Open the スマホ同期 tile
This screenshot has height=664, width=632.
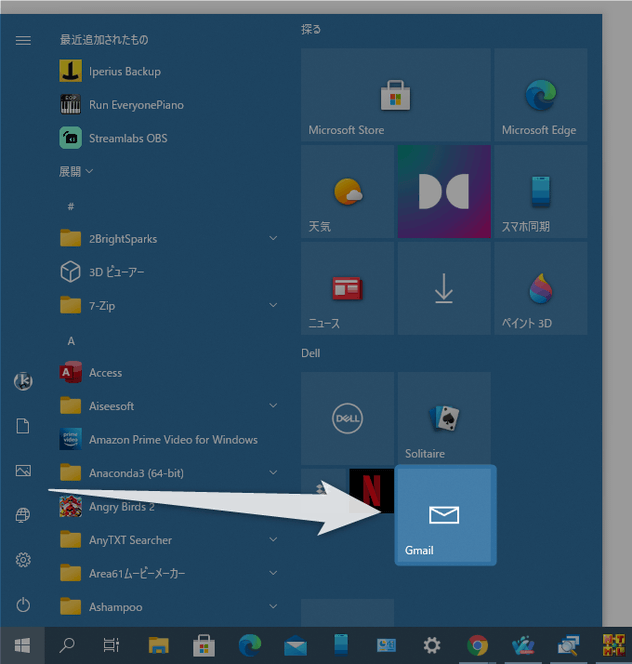pyautogui.click(x=541, y=191)
